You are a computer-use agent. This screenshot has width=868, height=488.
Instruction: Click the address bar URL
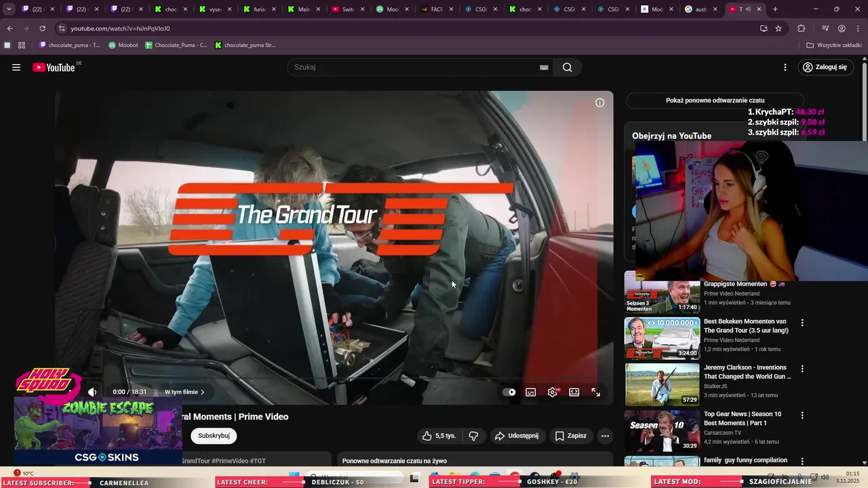[120, 28]
